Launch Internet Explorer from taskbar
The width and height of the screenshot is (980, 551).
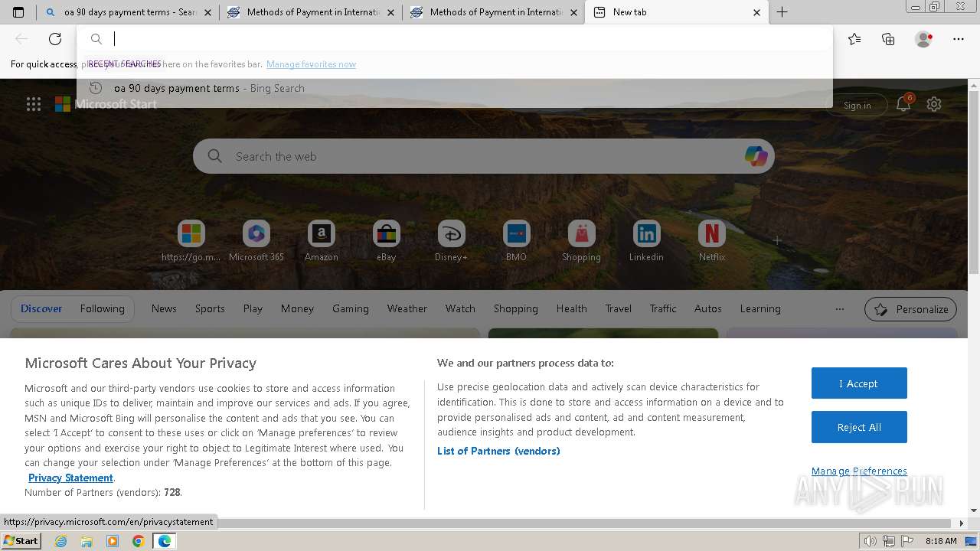click(61, 541)
